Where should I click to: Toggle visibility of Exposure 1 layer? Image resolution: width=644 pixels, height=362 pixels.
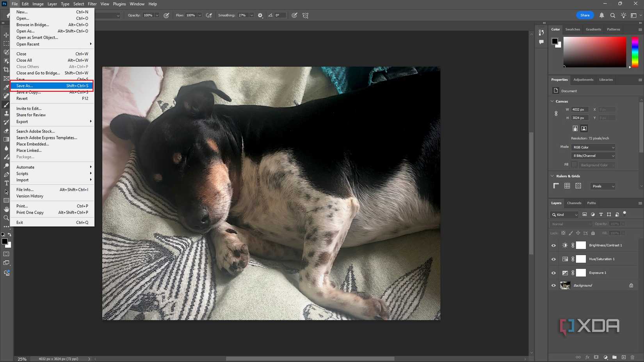pos(553,273)
